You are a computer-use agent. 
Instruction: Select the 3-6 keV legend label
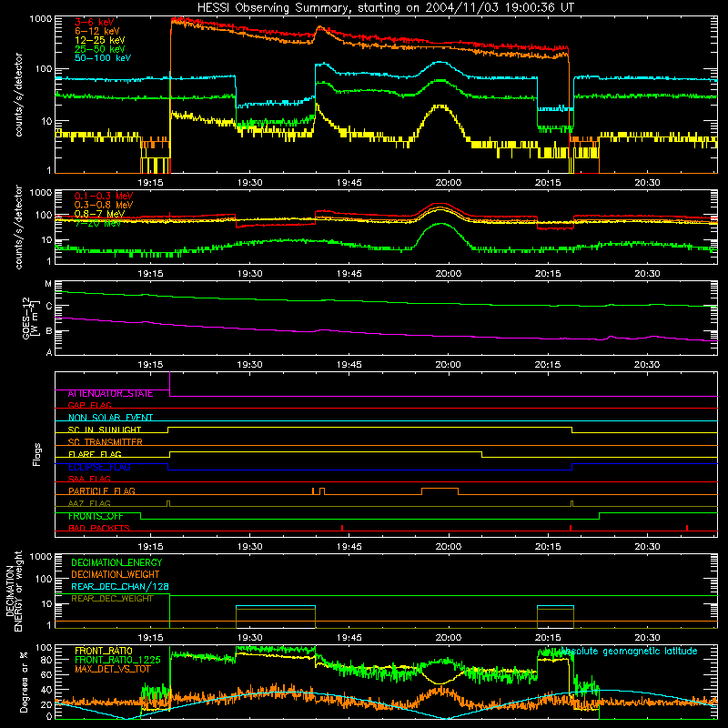[x=94, y=22]
